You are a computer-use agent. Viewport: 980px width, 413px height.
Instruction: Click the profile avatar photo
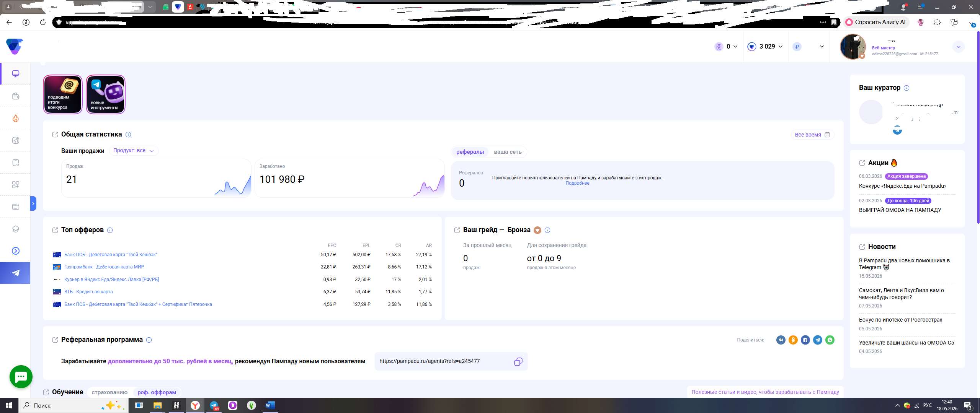pos(853,47)
